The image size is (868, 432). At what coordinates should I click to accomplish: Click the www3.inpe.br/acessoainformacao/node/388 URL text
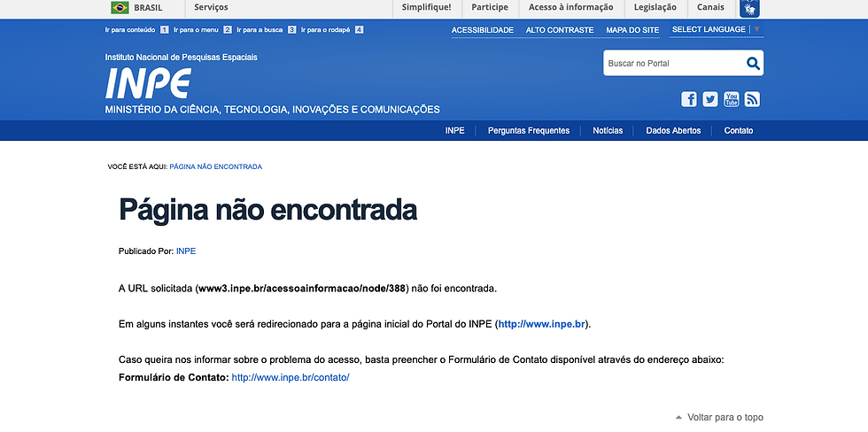tap(303, 289)
